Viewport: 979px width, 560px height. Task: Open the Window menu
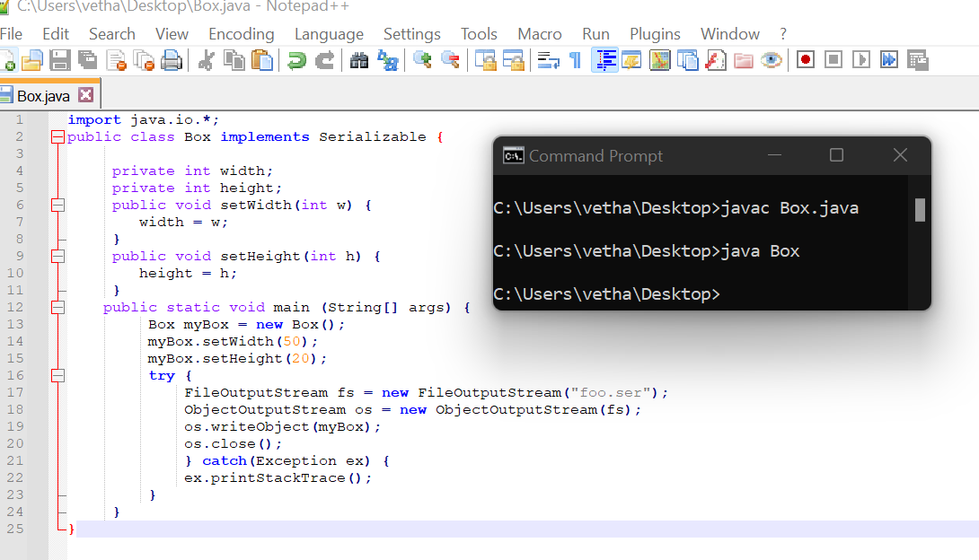tap(730, 34)
